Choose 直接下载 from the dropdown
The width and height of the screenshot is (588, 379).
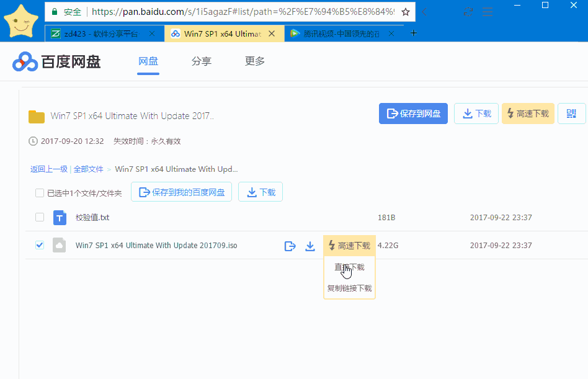[349, 267]
